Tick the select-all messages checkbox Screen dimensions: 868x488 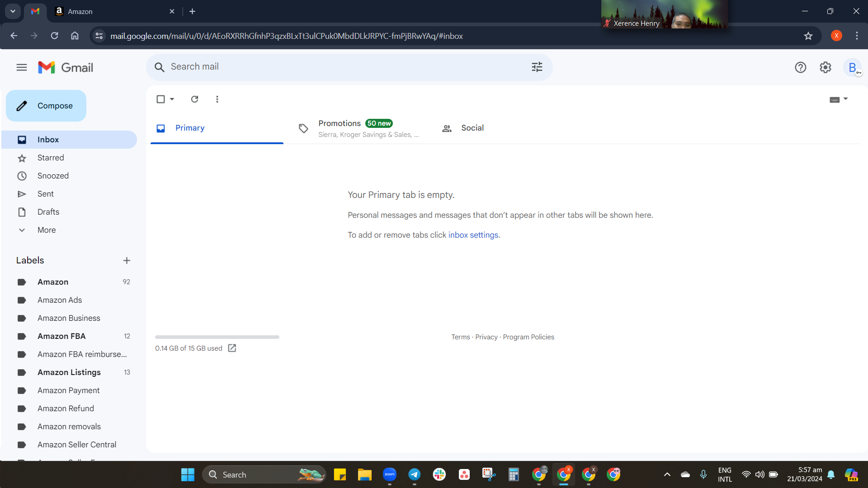tap(160, 99)
